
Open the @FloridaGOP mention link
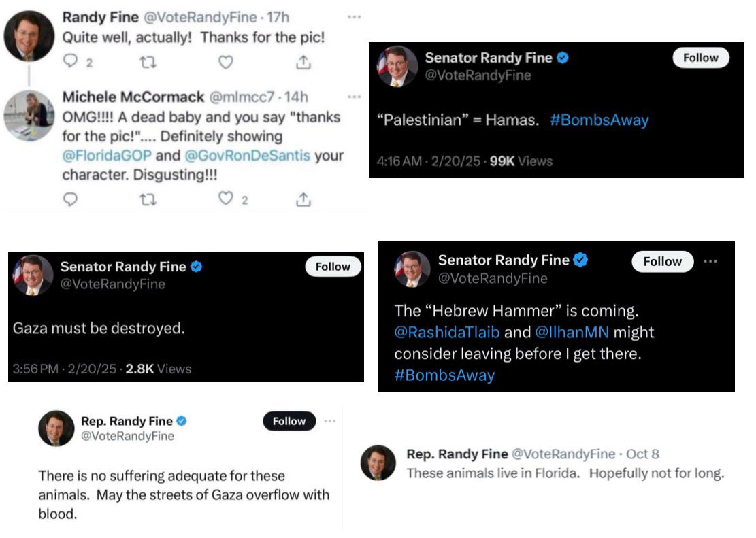click(107, 156)
